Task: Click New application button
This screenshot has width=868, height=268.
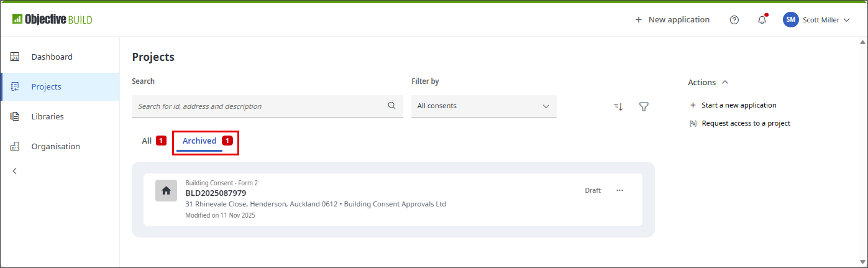Action: (x=672, y=20)
